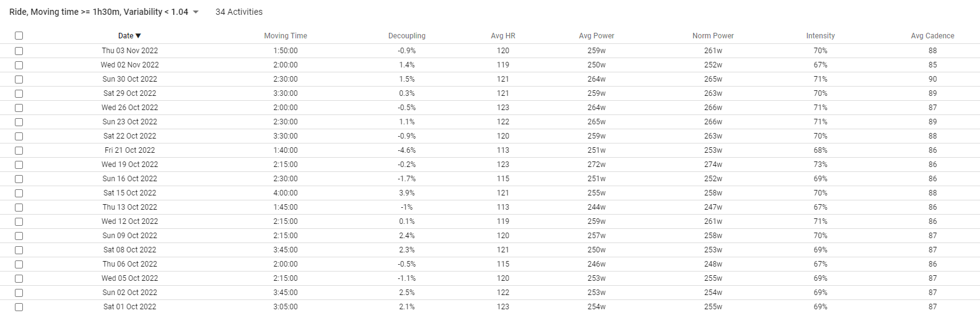Screen dimensions: 980x313
Task: Sort by Decoupling column header
Action: pos(407,36)
